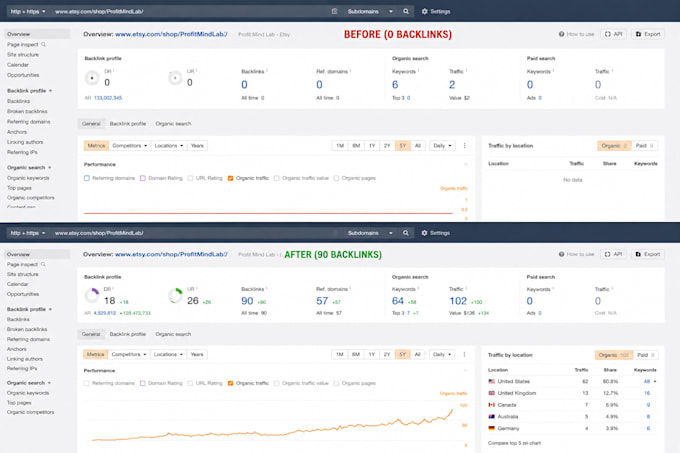The height and width of the screenshot is (453, 680).
Task: Open the Subdomains mode dropdown in before panel
Action: point(370,11)
